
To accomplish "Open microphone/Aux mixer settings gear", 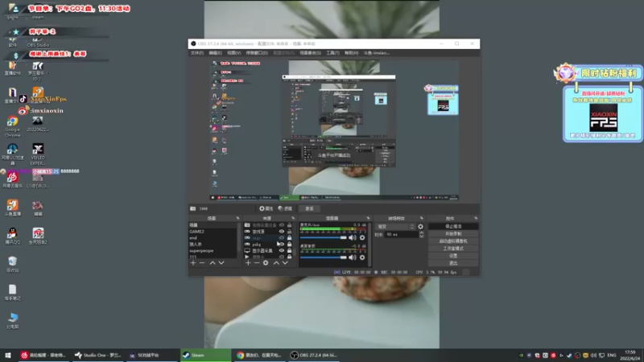I will (x=362, y=237).
